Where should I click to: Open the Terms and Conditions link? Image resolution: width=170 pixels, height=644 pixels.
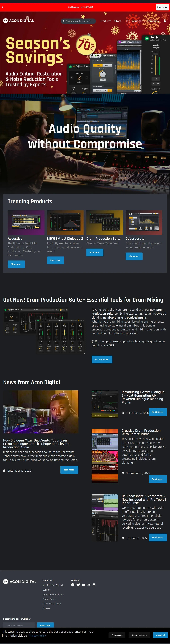tap(53, 595)
